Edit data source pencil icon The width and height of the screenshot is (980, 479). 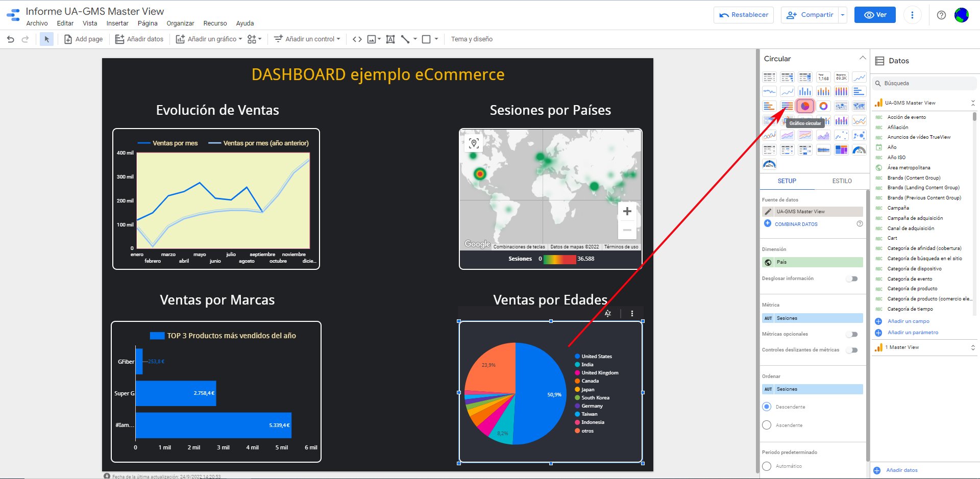coord(768,212)
